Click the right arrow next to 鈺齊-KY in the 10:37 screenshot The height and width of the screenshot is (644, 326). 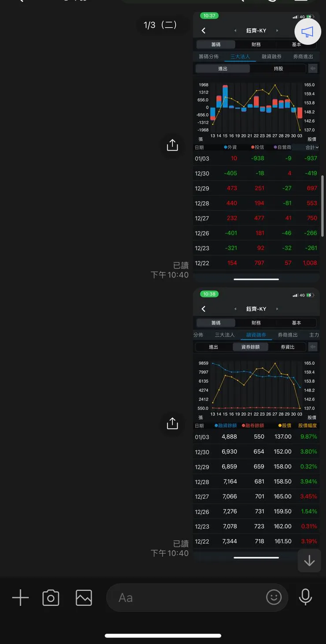point(277,31)
